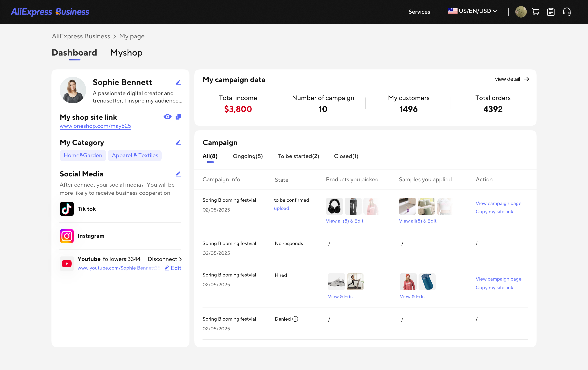The height and width of the screenshot is (370, 588).
Task: Edit profile using pencil beside Sophie Bennett
Action: (178, 82)
